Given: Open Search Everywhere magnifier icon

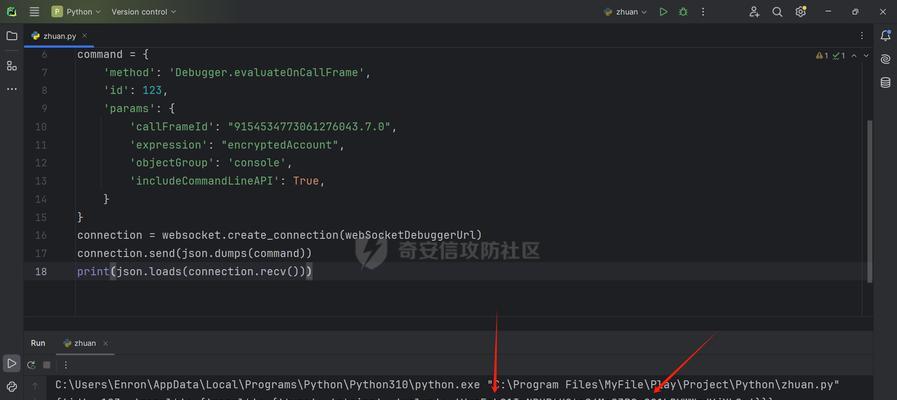Looking at the screenshot, I should coord(777,11).
